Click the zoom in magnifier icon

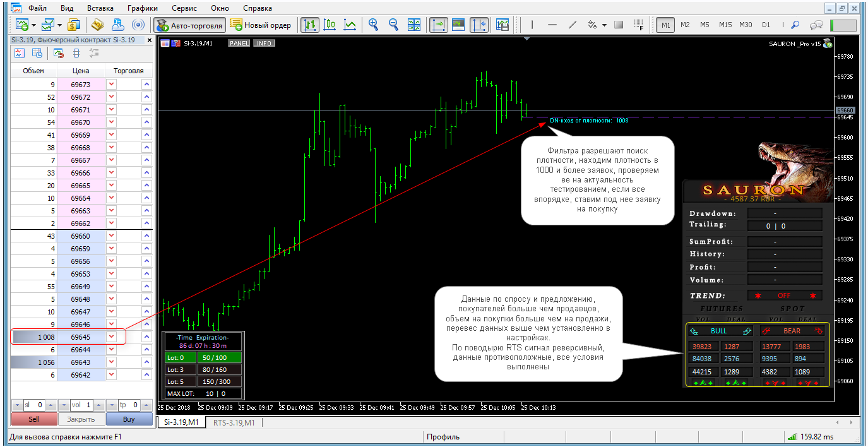click(x=373, y=25)
